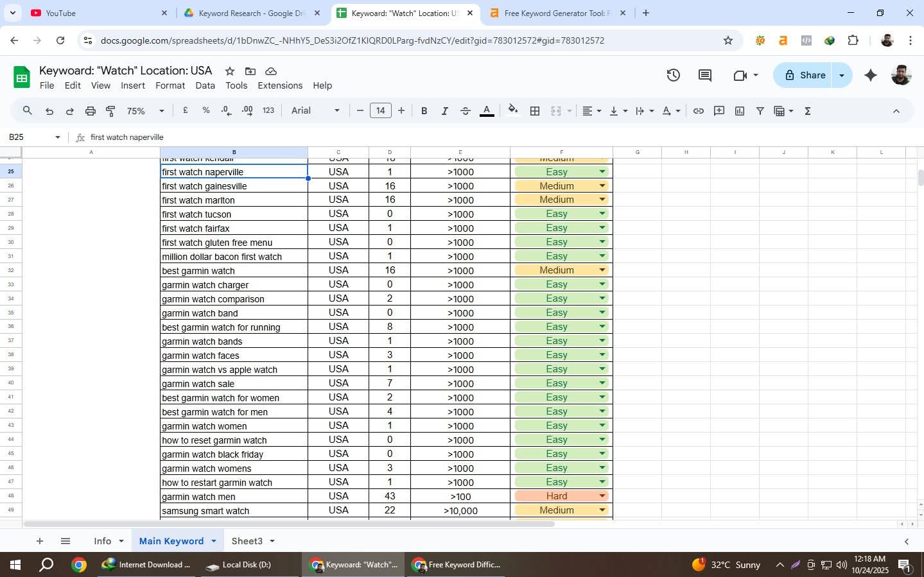Insert a comment
This screenshot has width=924, height=577.
pyautogui.click(x=719, y=110)
